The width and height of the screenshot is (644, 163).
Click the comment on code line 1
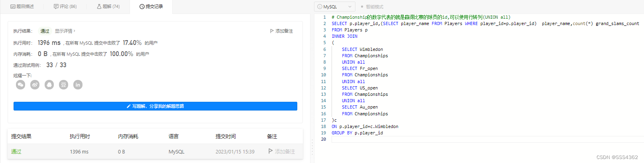421,17
